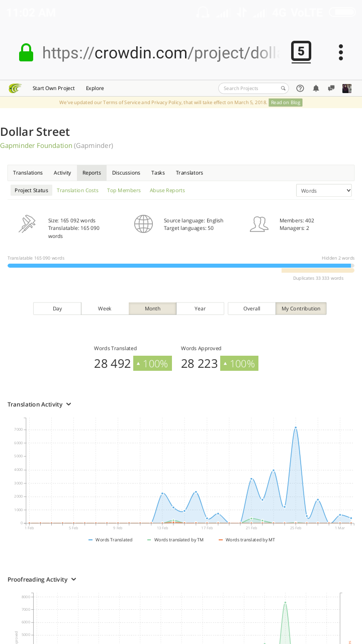Open the messages chat icon
The height and width of the screenshot is (644, 362).
click(x=331, y=89)
